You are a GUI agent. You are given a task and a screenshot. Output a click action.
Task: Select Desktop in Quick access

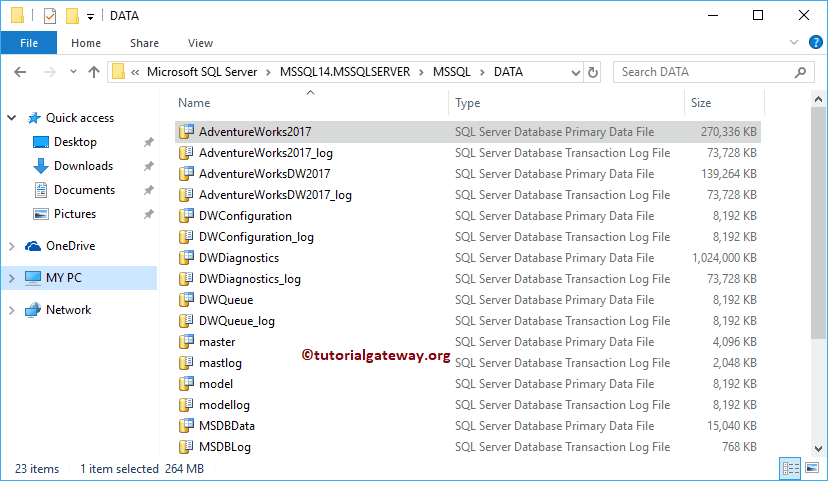[x=75, y=142]
